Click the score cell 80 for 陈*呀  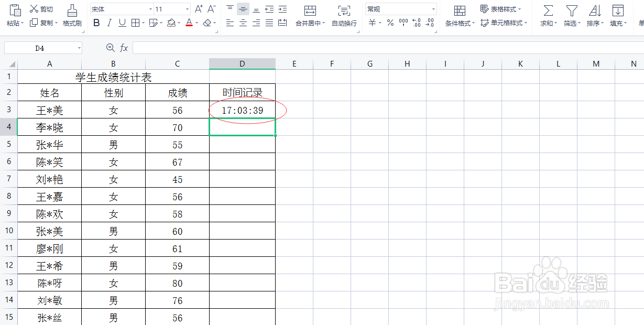point(177,283)
